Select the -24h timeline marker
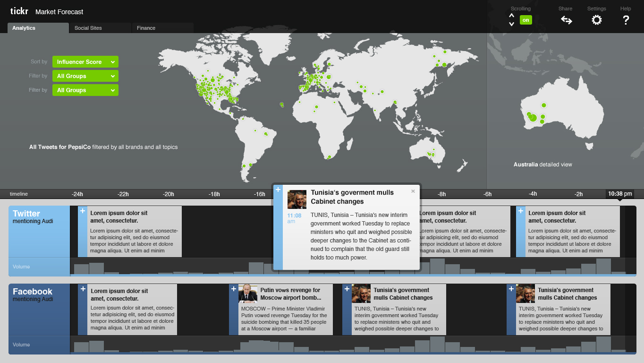This screenshot has width=644, height=363. click(77, 194)
